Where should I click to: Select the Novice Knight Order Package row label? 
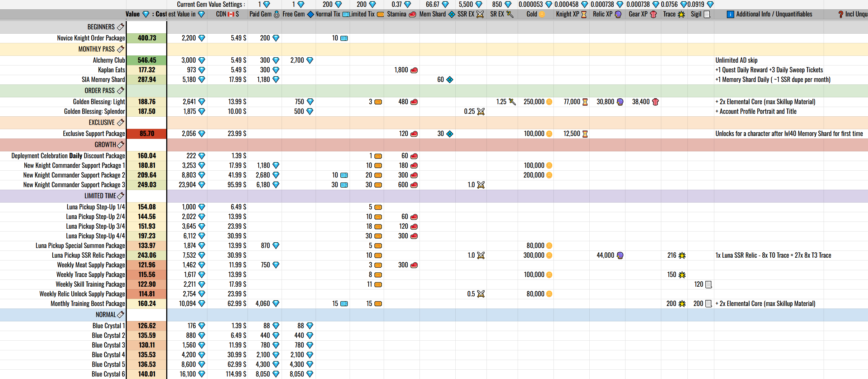pyautogui.click(x=91, y=38)
